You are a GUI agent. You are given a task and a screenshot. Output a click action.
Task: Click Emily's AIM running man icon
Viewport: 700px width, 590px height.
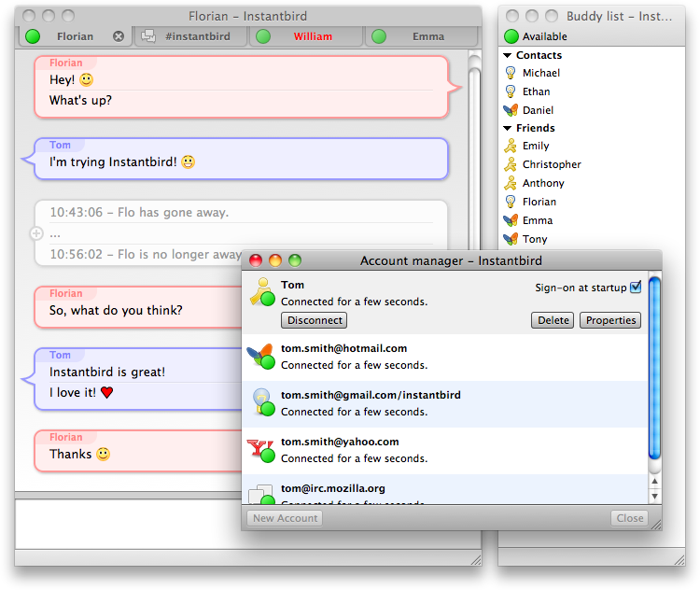[x=511, y=146]
